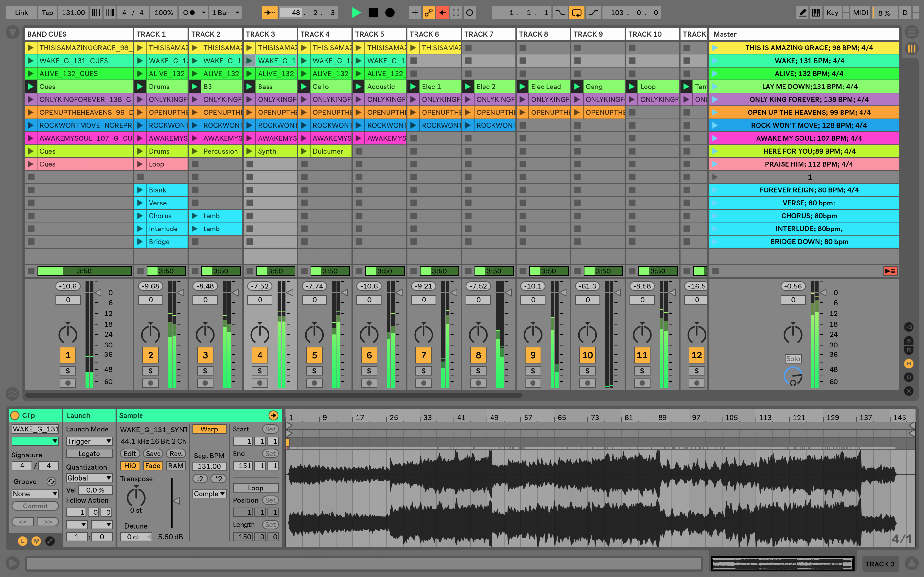
Task: Open the Quantization dropdown in Launch panel
Action: (x=89, y=477)
